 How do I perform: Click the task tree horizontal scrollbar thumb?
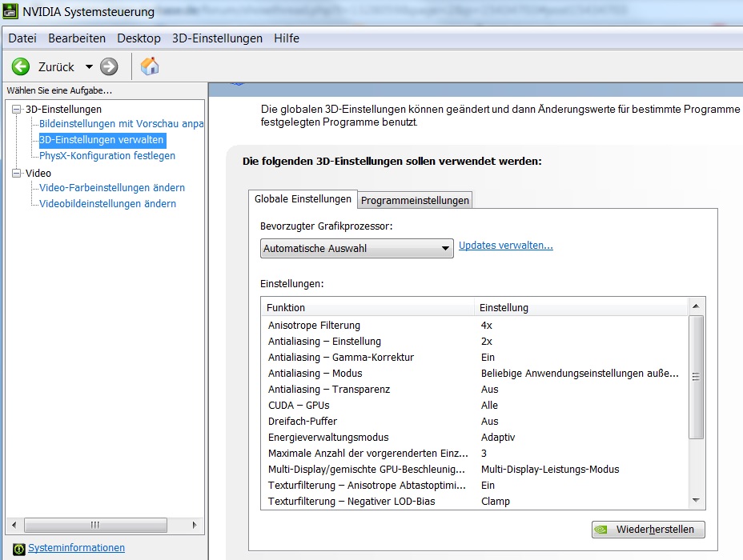95,525
